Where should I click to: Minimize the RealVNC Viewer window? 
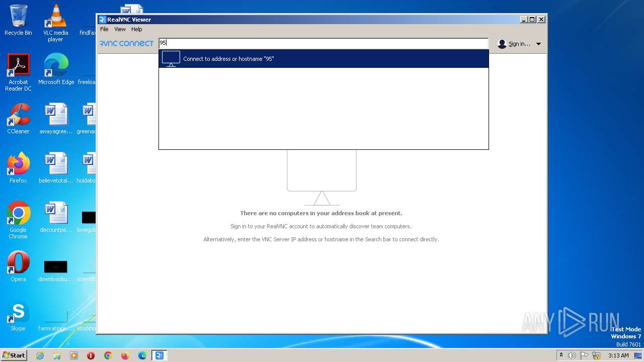524,20
